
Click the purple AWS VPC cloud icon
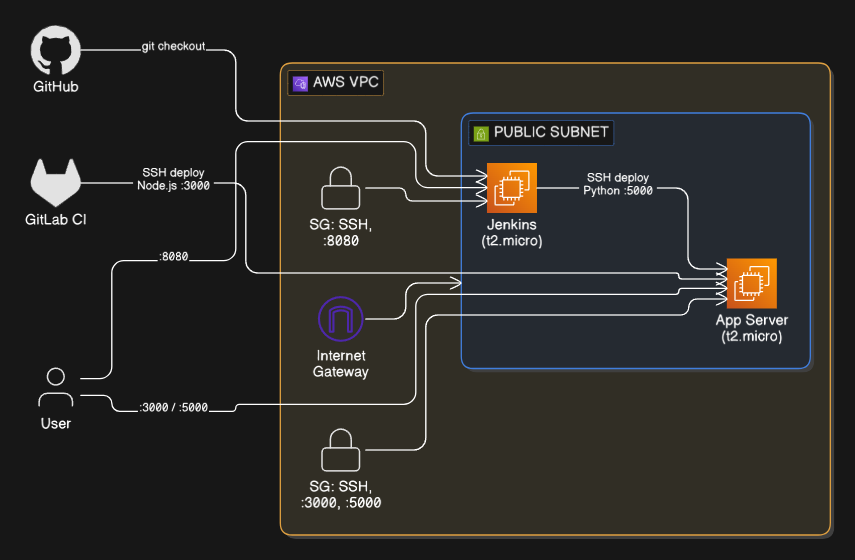pyautogui.click(x=300, y=83)
